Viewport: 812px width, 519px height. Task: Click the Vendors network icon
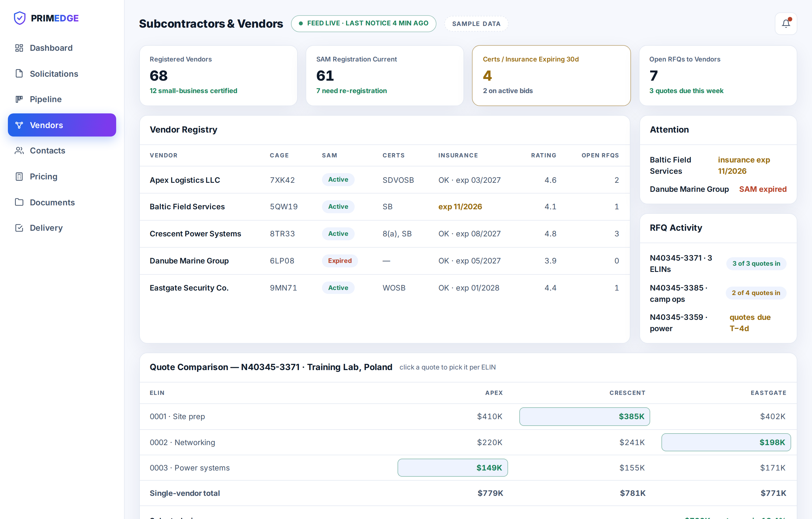pos(19,125)
